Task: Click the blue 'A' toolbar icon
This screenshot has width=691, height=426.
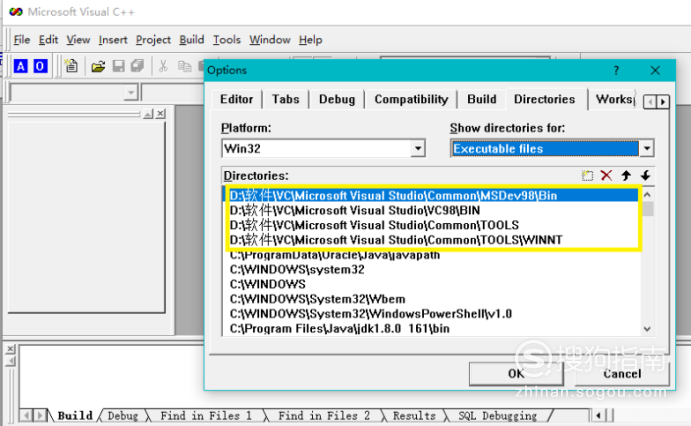Action: 20,66
